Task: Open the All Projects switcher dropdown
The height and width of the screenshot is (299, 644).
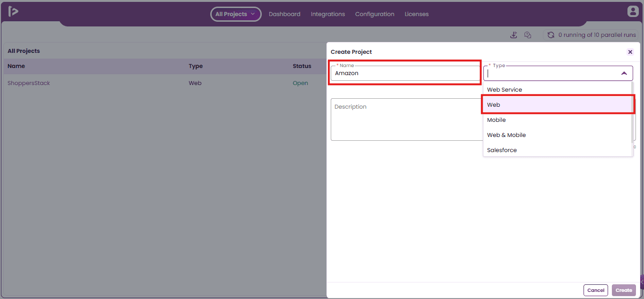Action: (236, 14)
